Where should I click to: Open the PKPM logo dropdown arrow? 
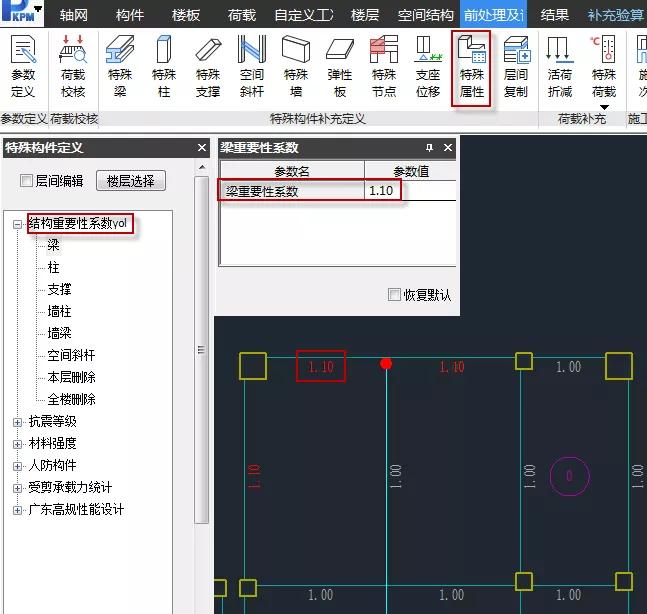click(38, 9)
